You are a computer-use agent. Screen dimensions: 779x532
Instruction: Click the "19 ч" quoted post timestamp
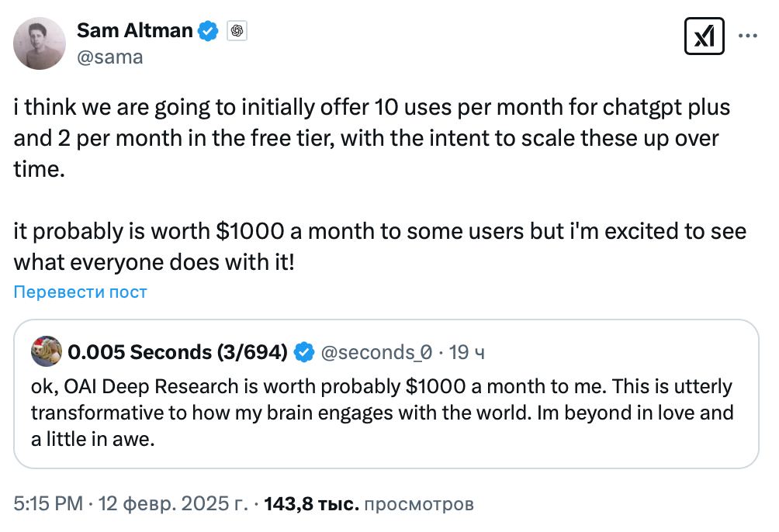pyautogui.click(x=467, y=353)
